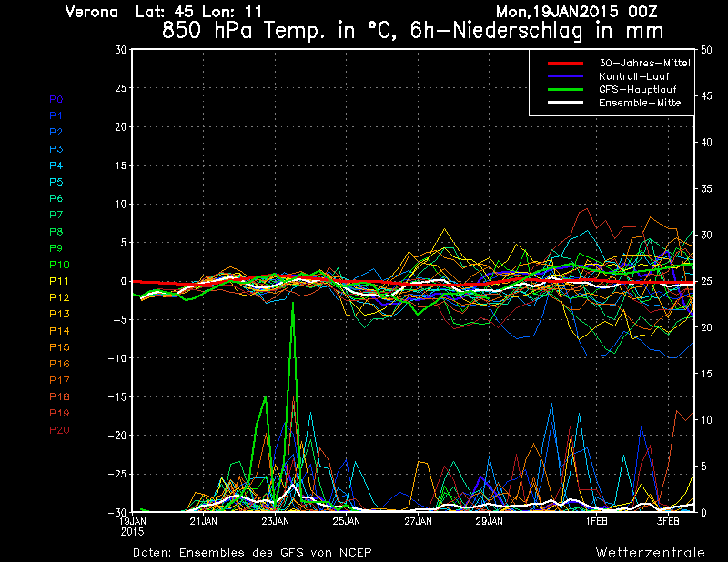Click the 29JAN x-axis date label
The height and width of the screenshot is (562, 728).
[x=490, y=521]
